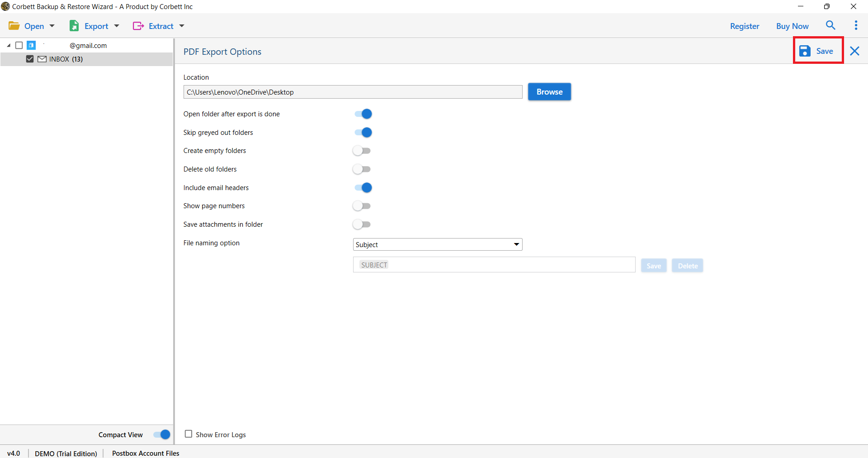Viewport: 868px width, 458px height.
Task: Open the three-dot more options menu
Action: (856, 25)
